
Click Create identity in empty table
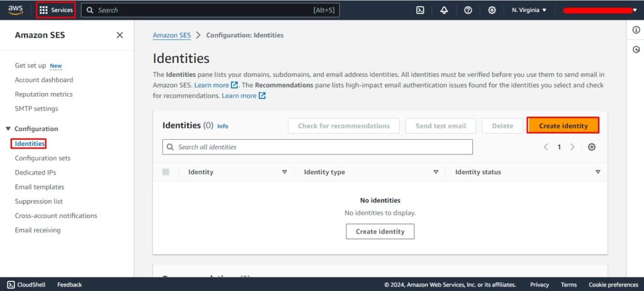point(380,231)
